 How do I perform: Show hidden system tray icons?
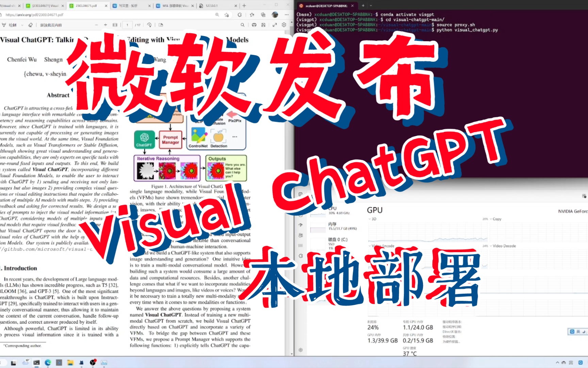point(557,363)
